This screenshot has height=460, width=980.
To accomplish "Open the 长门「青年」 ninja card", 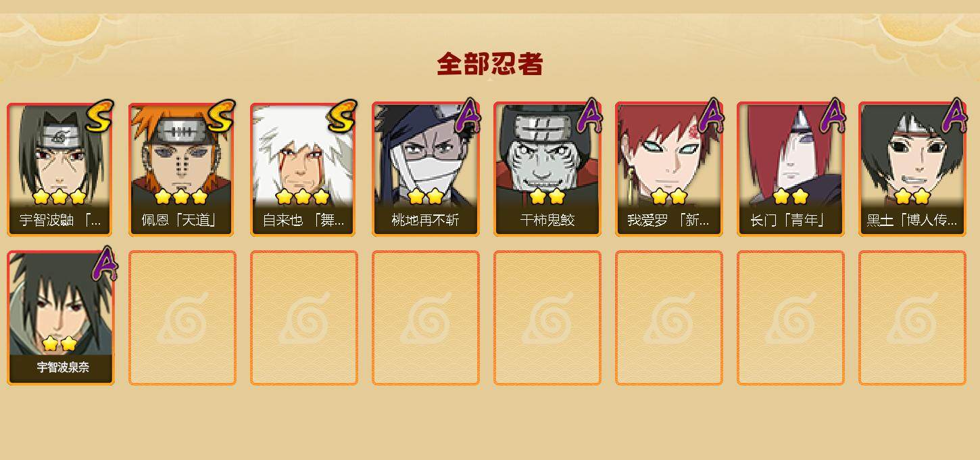I will click(x=790, y=169).
